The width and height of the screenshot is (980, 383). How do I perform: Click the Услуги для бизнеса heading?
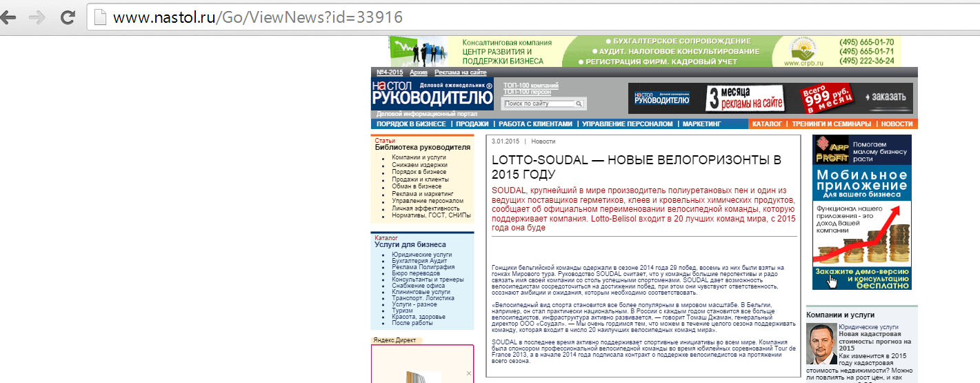click(x=410, y=244)
